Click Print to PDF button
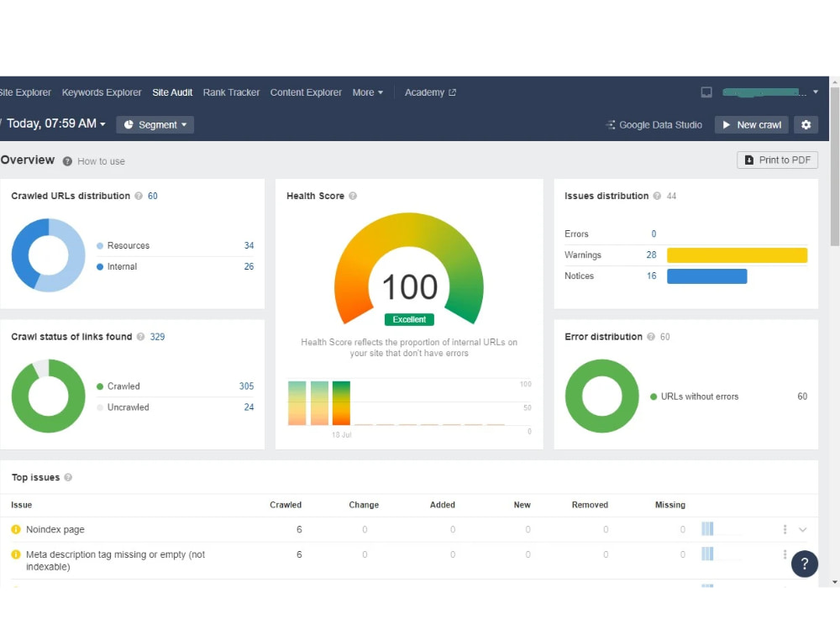Viewport: 840px width, 630px height. pyautogui.click(x=777, y=160)
